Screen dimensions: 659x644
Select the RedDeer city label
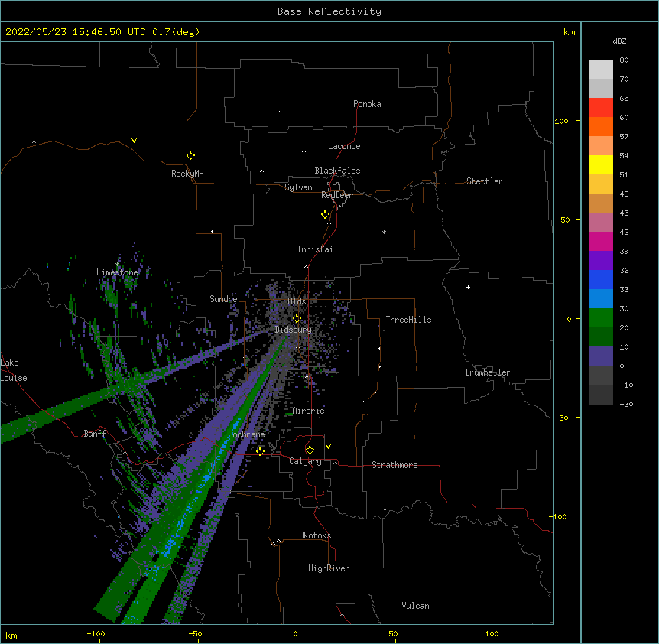[336, 195]
